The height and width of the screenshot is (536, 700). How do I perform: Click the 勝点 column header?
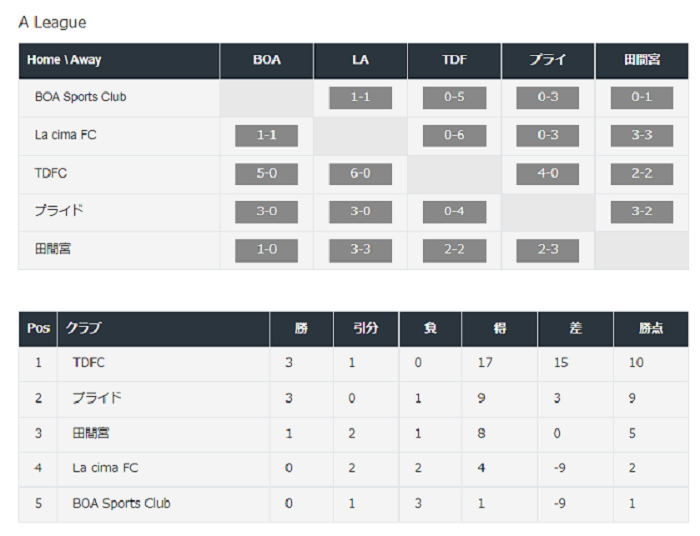tap(651, 329)
